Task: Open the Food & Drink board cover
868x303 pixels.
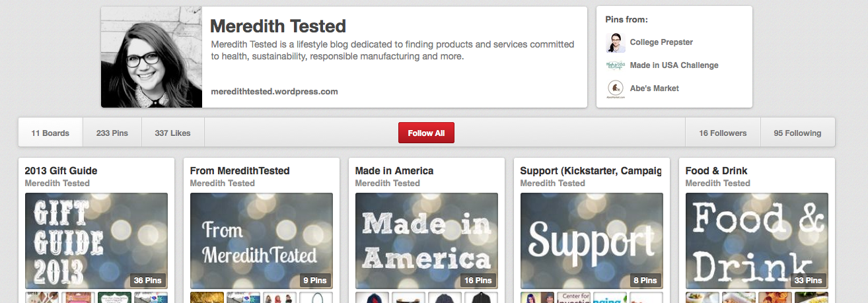Action: (757, 240)
